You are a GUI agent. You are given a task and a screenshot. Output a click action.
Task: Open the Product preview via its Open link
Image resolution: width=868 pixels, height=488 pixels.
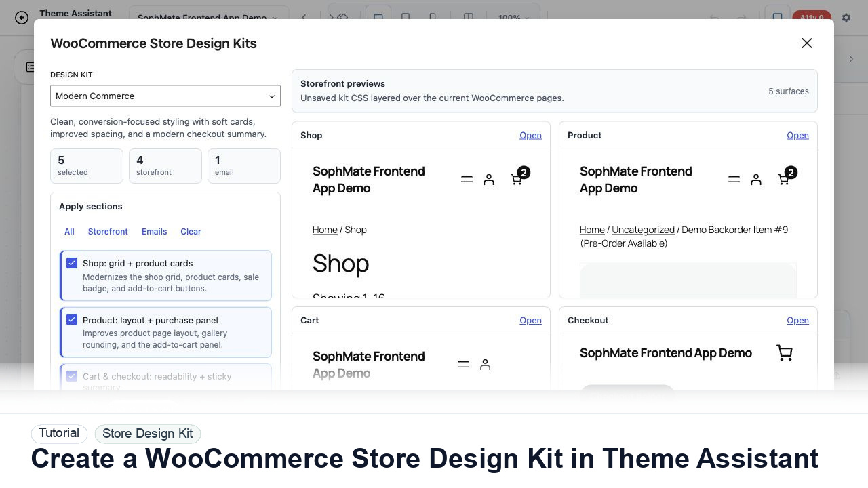[797, 135]
